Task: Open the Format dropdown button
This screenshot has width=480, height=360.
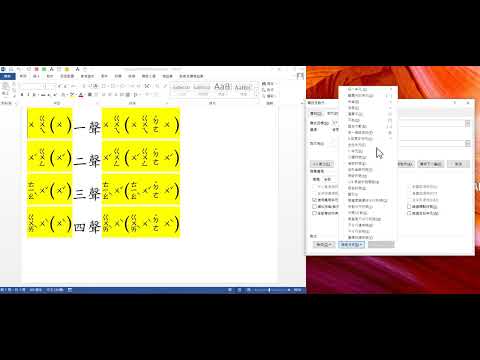Action: click(x=323, y=244)
